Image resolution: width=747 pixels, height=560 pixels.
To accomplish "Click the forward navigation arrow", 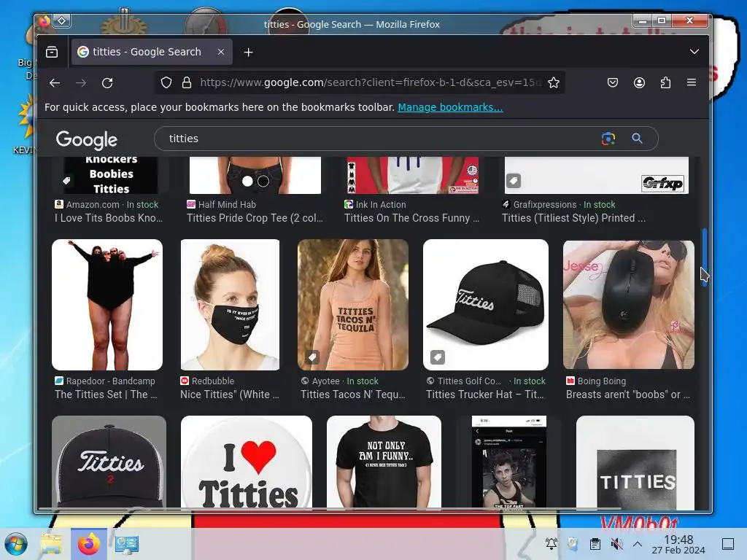I will [x=81, y=83].
